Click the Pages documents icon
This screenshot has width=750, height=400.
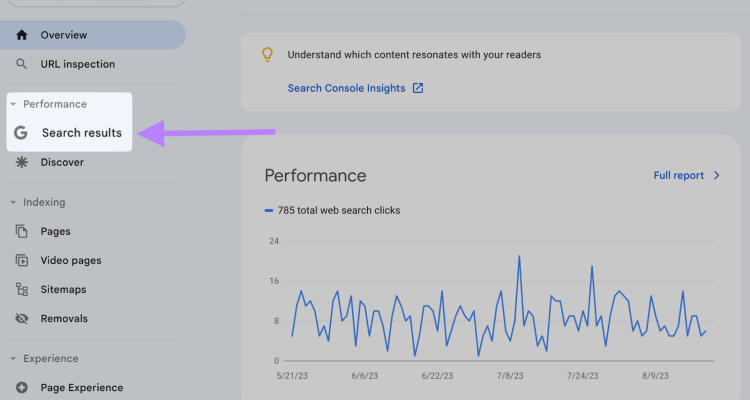22,231
